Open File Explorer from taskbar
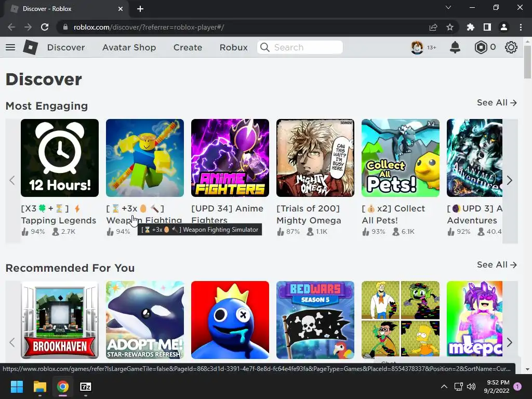Viewport: 532px width, 399px height. pos(39,387)
